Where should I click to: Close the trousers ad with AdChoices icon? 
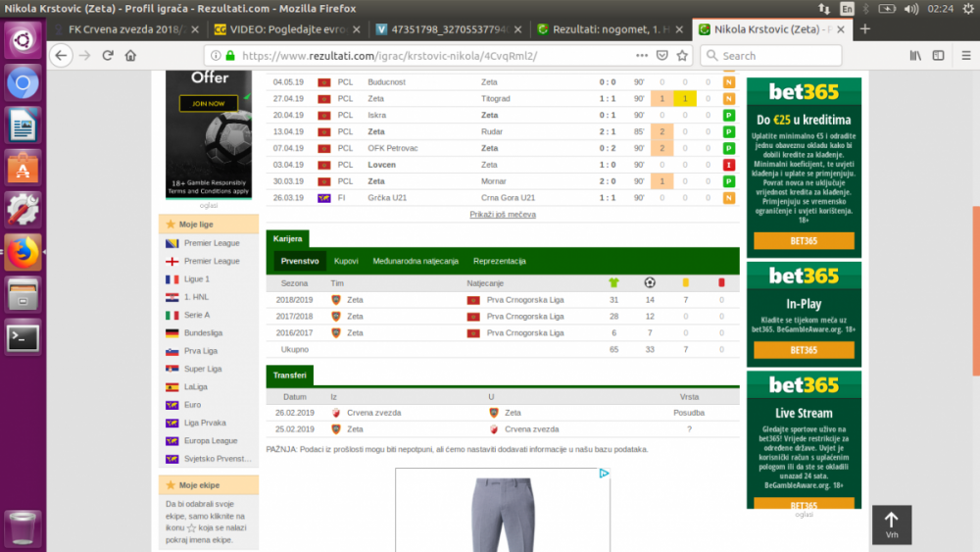tap(604, 474)
